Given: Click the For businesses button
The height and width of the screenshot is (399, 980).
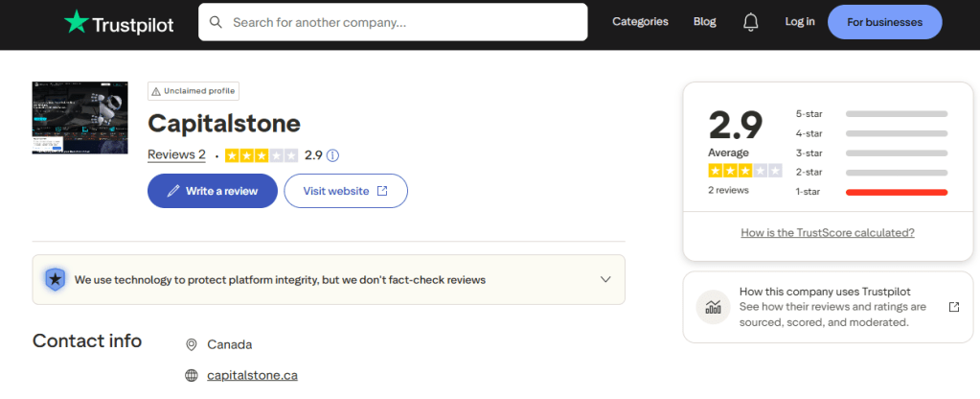Looking at the screenshot, I should coord(884,22).
